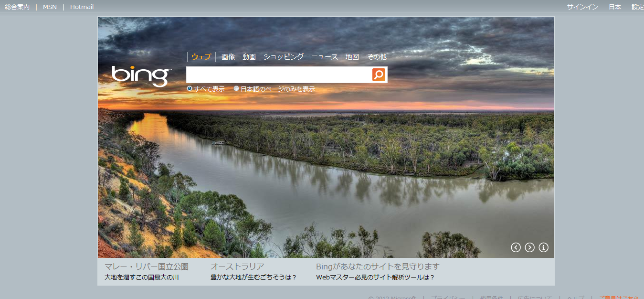
Task: Open the オーストラリア hotspot link
Action: coord(237,267)
